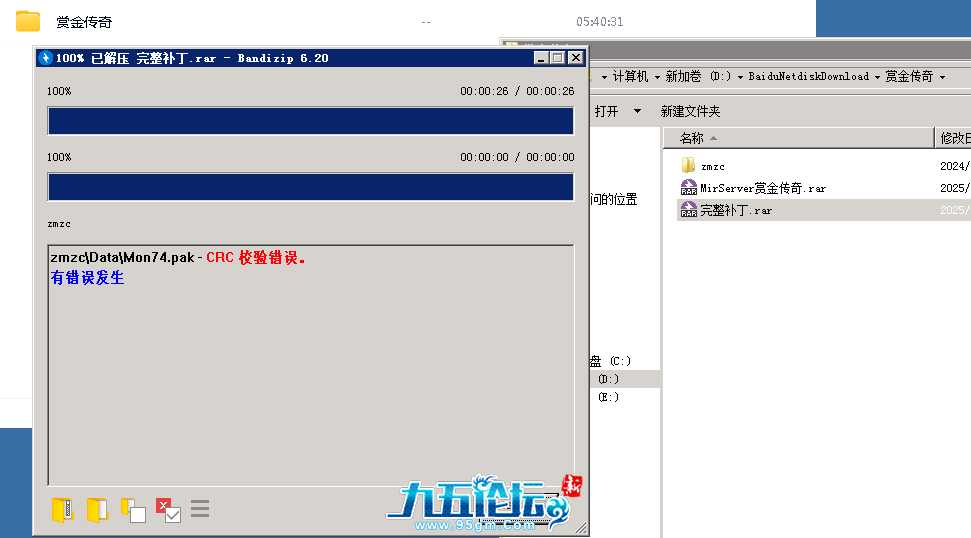Select the CRC 校验错误 log line

[x=178, y=258]
